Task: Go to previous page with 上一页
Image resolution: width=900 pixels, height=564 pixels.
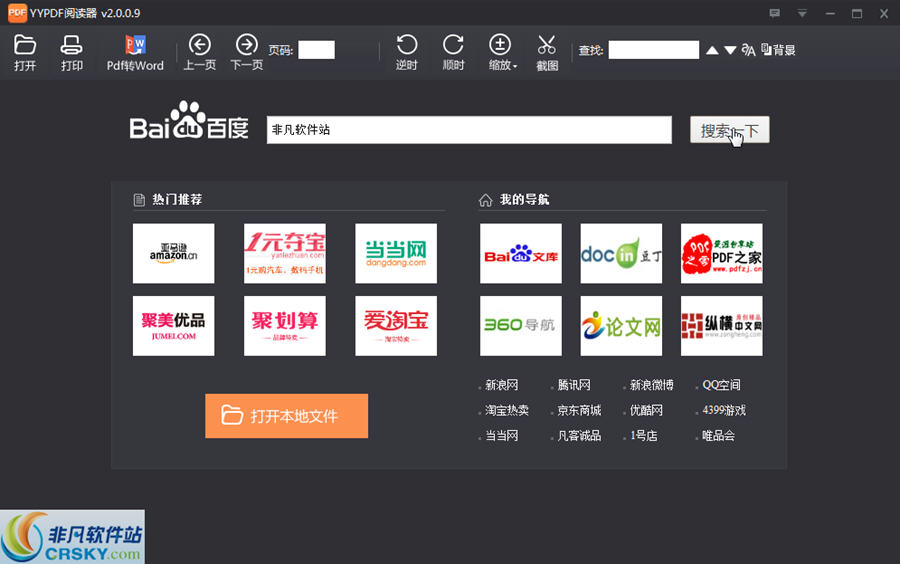Action: pyautogui.click(x=200, y=52)
